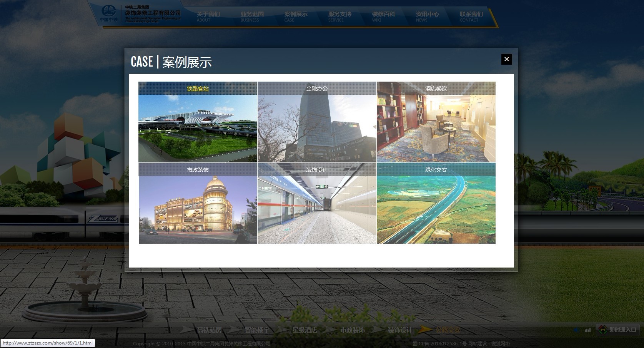Image resolution: width=644 pixels, height=348 pixels.
Task: Open the 关于我们 ABOUT menu
Action: click(x=208, y=17)
